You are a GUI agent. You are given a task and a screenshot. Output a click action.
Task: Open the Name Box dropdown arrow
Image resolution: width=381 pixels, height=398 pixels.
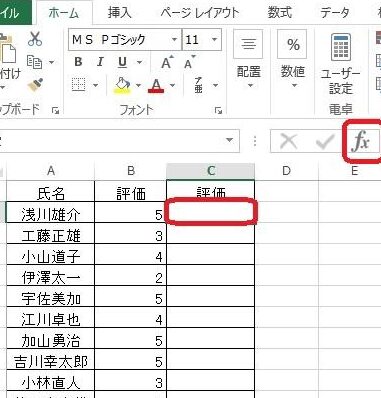(x=229, y=140)
